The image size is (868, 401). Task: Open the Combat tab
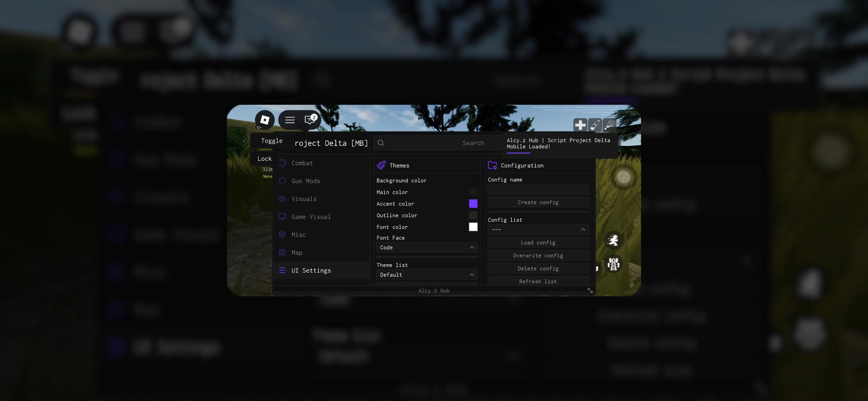coord(321,163)
